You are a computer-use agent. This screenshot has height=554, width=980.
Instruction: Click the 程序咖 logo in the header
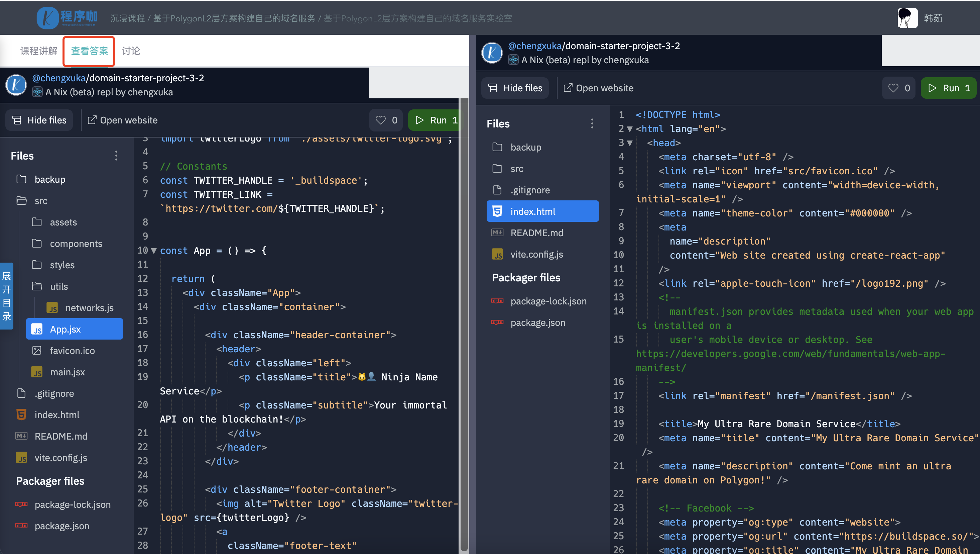coord(67,18)
